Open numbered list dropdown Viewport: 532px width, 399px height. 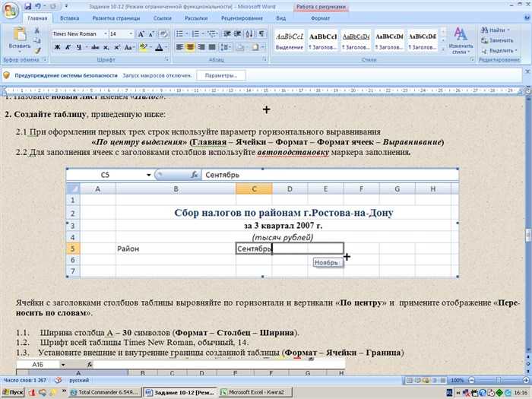click(203, 33)
